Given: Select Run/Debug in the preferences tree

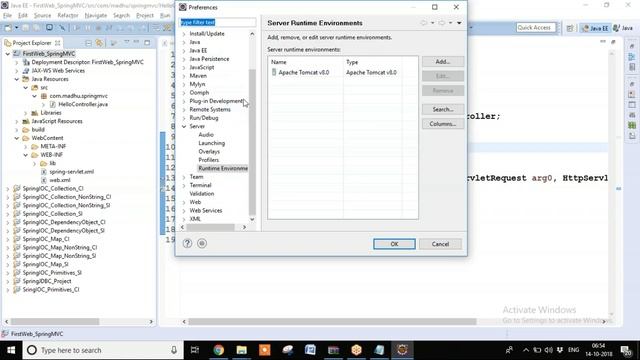Looking at the screenshot, I should coord(204,118).
